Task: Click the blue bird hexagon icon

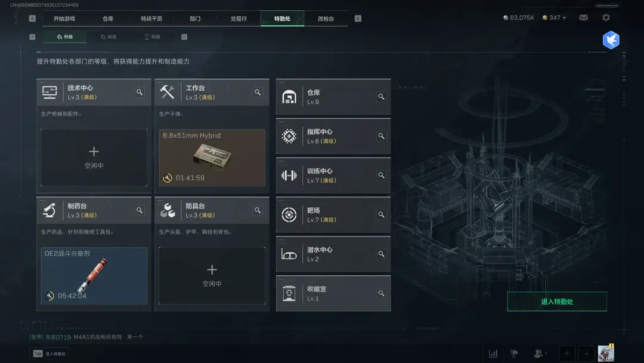Action: click(x=611, y=40)
